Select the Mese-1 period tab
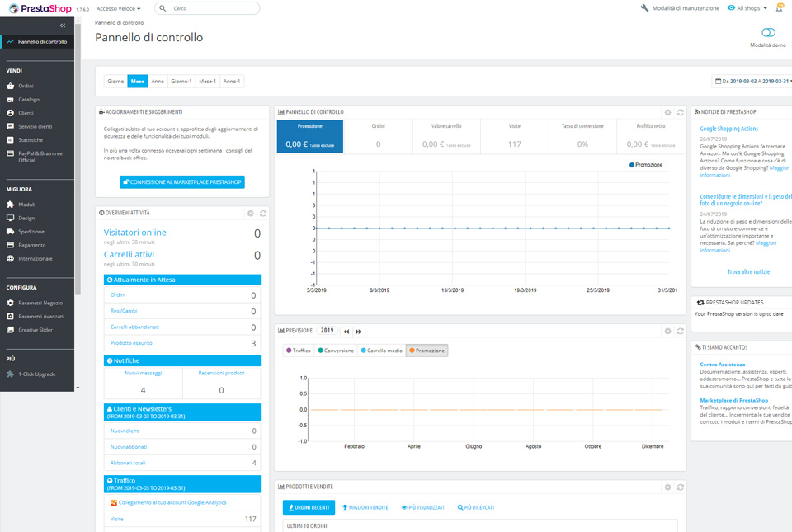Screen dimensions: 792x532 208,82
